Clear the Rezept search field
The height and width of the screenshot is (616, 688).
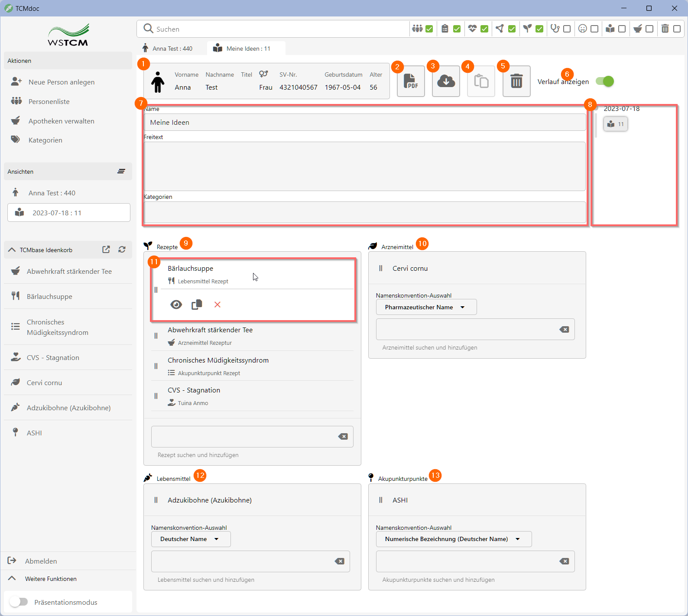pos(343,436)
